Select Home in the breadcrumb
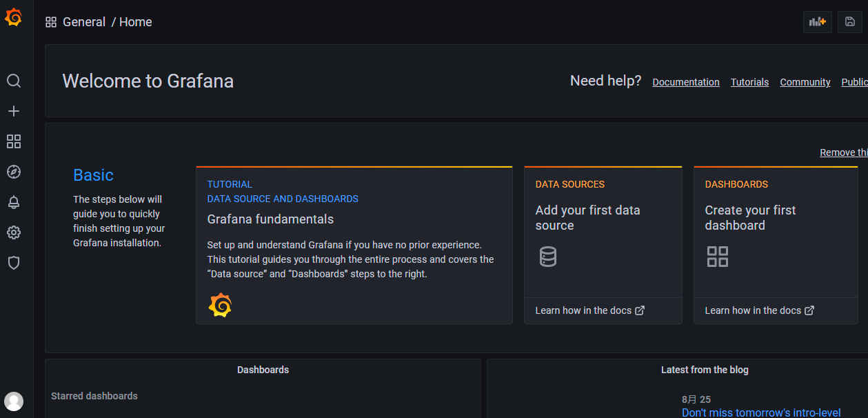This screenshot has height=418, width=868. tap(136, 22)
